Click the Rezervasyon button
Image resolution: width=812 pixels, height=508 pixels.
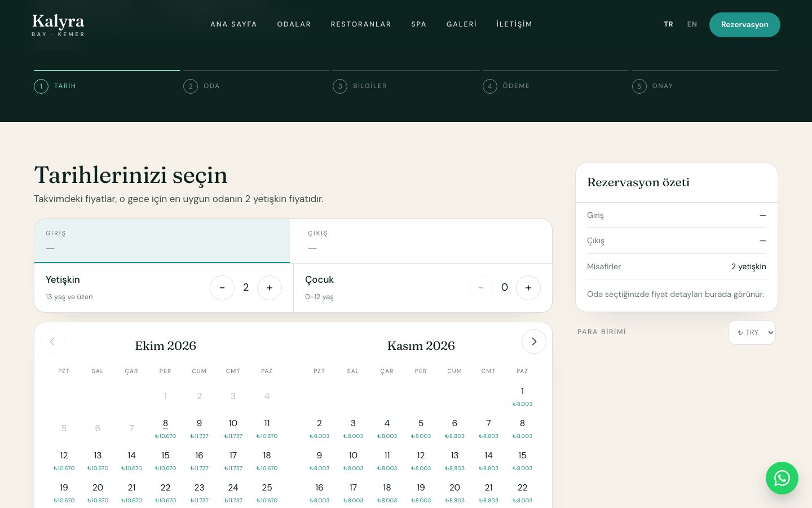tap(744, 25)
